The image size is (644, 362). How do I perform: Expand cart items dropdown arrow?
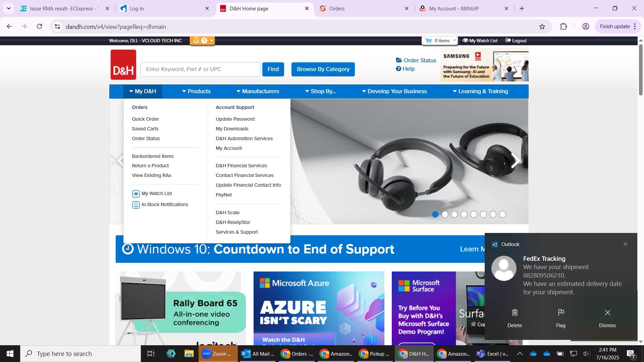pyautogui.click(x=454, y=41)
